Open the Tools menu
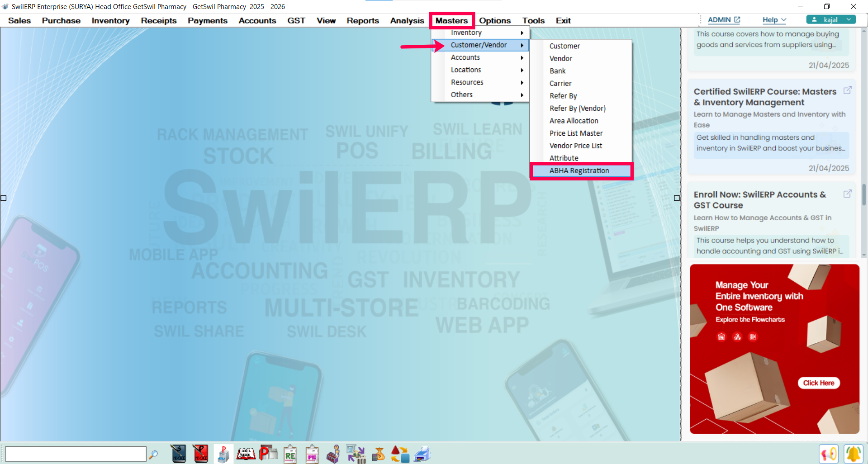 [533, 20]
